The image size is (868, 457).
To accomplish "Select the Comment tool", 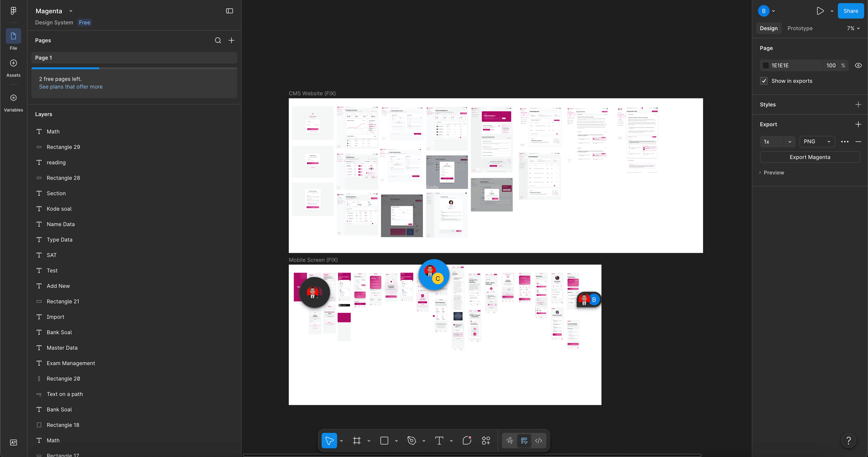I will 467,441.
